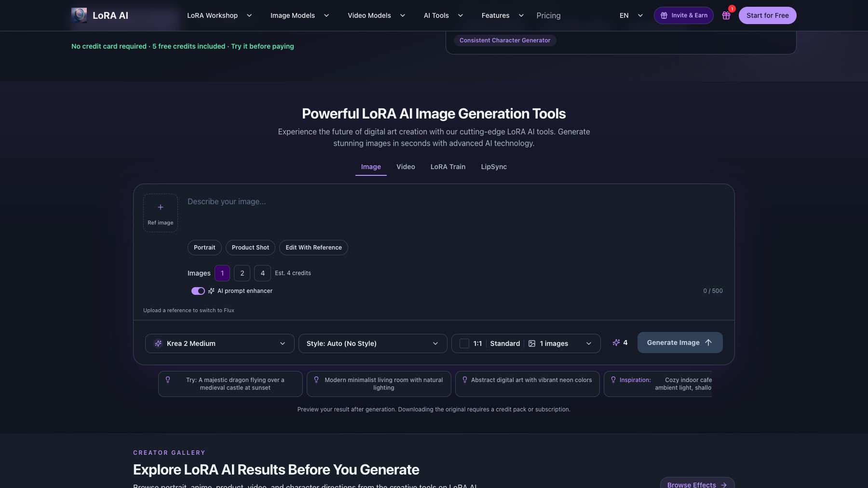The width and height of the screenshot is (868, 488).
Task: Click the Start for Free button
Action: (768, 15)
